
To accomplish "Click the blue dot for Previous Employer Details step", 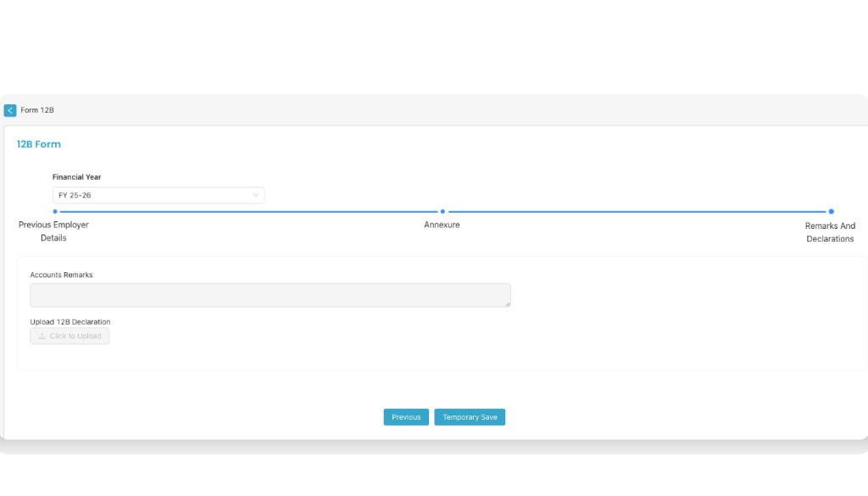I will coord(53,211).
